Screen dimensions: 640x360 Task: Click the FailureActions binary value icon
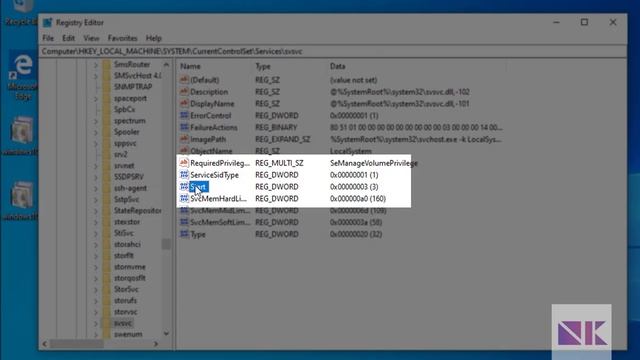[184, 127]
